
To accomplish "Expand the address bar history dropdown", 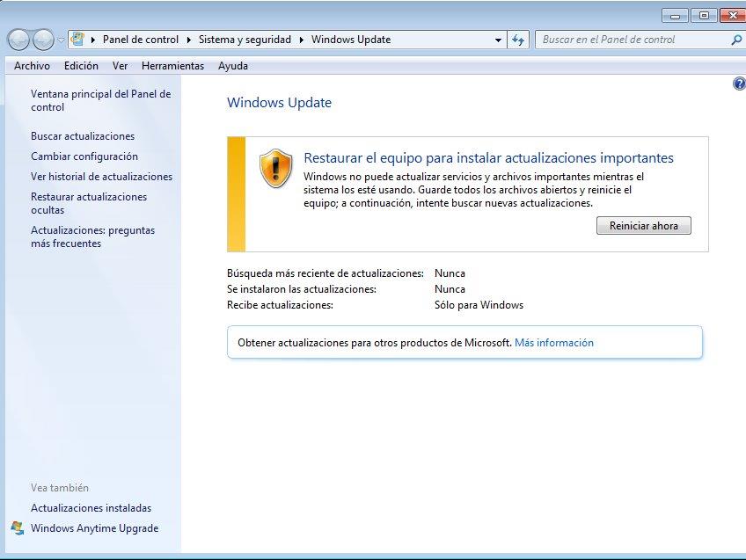I will pyautogui.click(x=498, y=40).
